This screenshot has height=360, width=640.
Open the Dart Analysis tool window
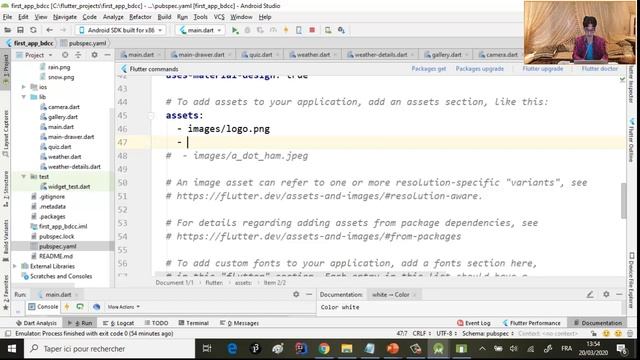(36, 323)
